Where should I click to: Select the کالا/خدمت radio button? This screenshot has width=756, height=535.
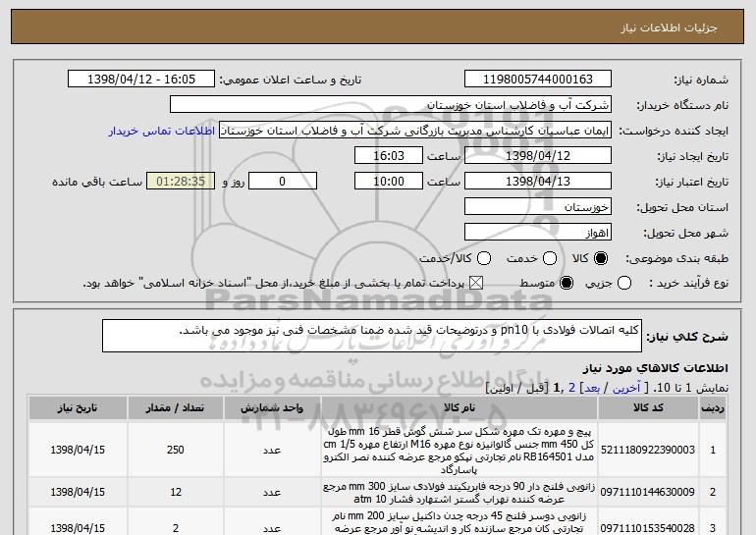pyautogui.click(x=484, y=258)
